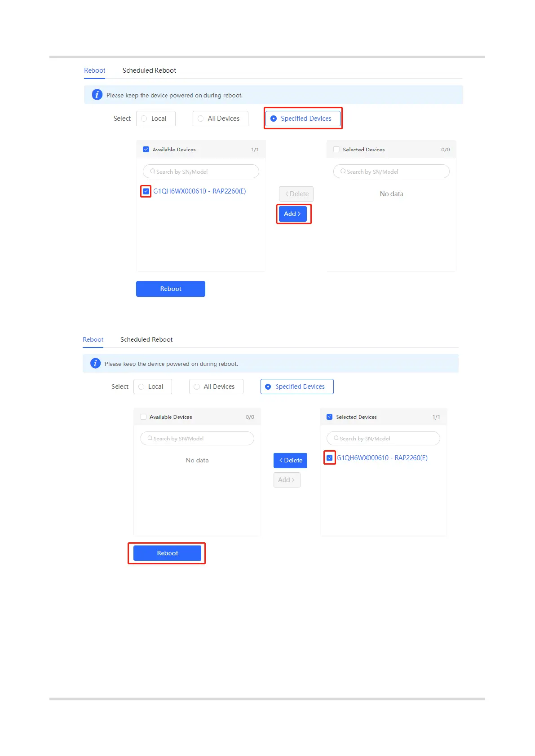Select the Specified Devices radio option in the upper panel
Screen dimensions: 535x756
click(x=303, y=119)
